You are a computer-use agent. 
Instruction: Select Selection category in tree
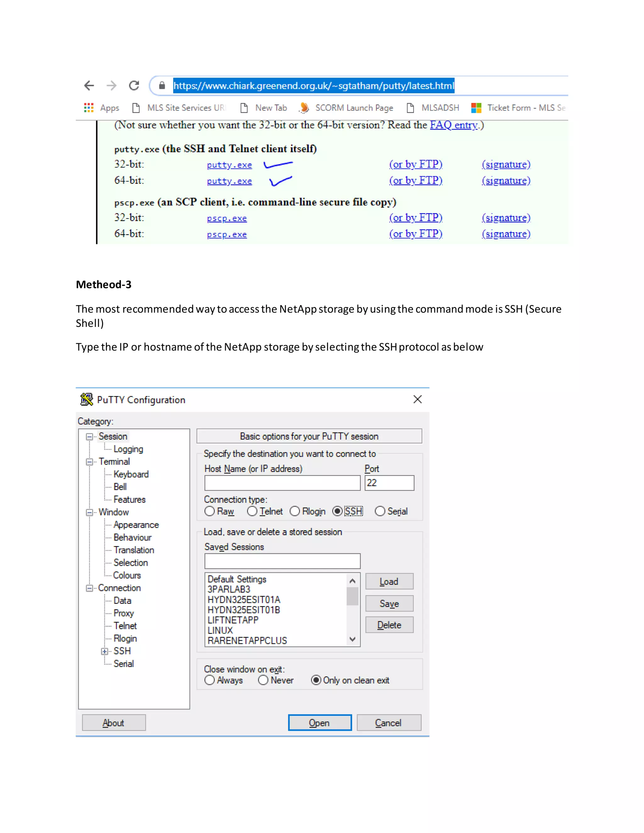tap(130, 563)
